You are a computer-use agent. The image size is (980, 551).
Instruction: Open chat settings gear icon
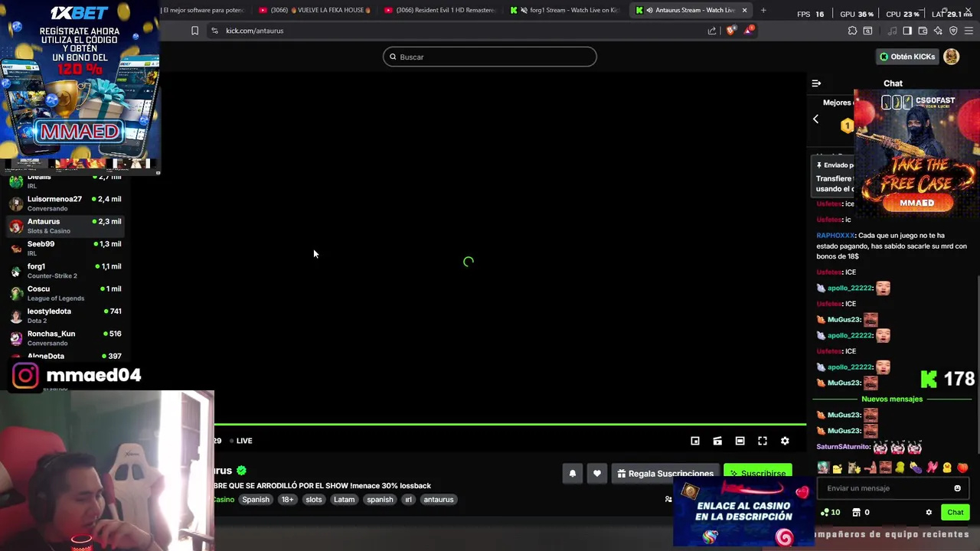tap(929, 513)
